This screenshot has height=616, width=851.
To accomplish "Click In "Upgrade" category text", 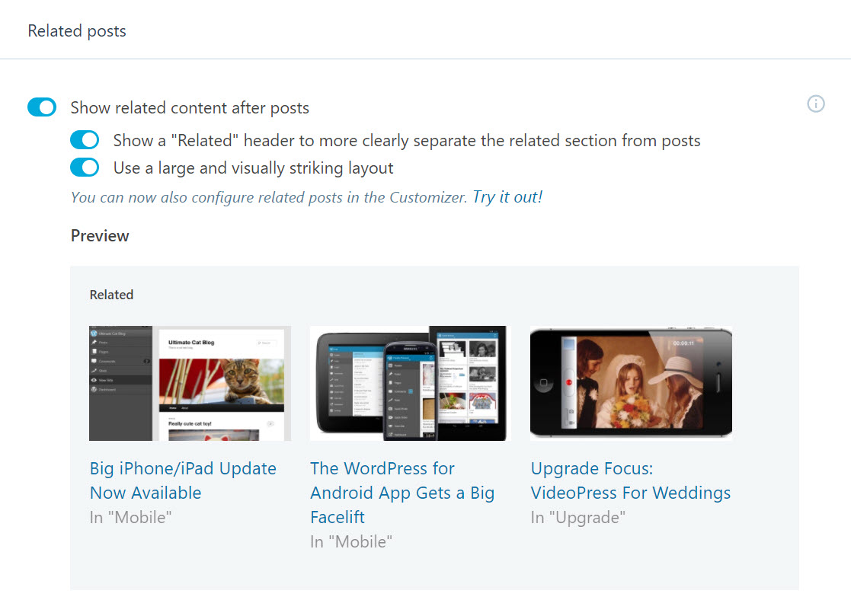I will pyautogui.click(x=578, y=517).
